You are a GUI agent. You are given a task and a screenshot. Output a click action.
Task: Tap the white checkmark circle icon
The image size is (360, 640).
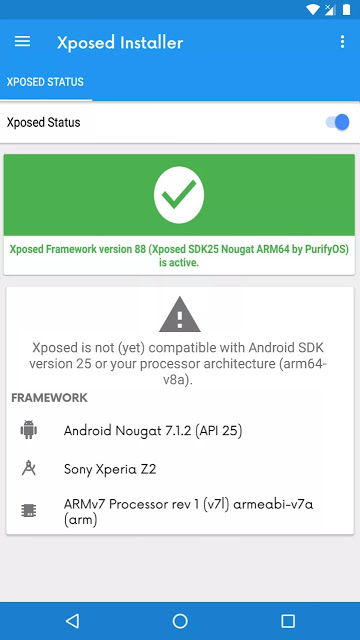point(179,195)
